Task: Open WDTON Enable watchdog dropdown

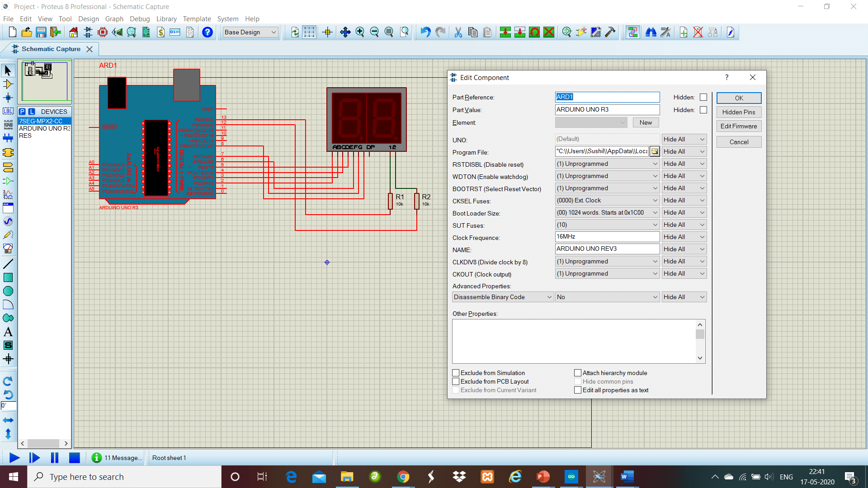Action: point(607,176)
